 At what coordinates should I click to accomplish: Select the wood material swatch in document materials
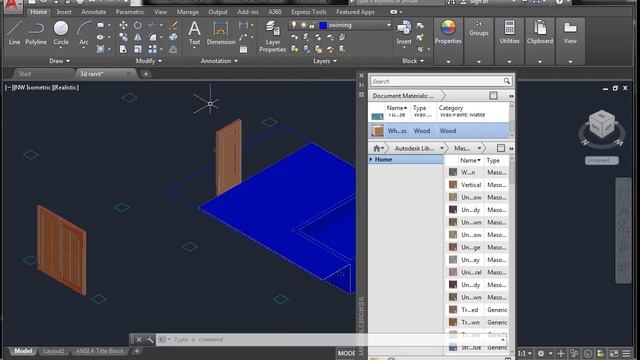(378, 131)
